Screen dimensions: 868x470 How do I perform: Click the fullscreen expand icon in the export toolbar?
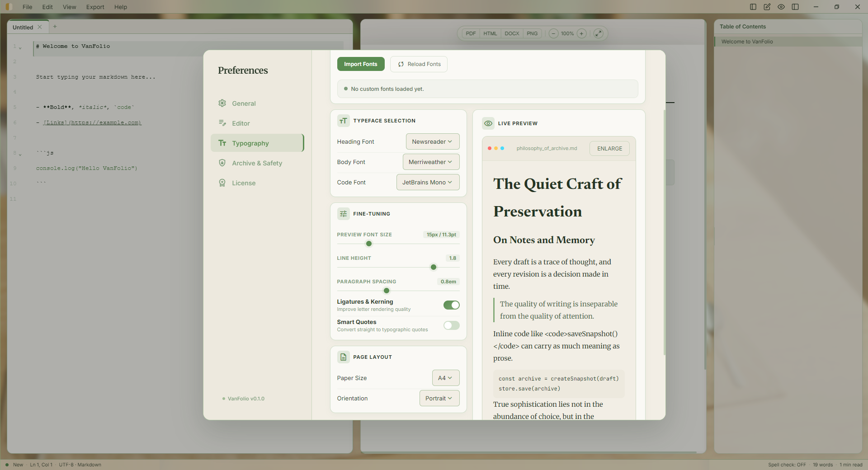pos(599,33)
